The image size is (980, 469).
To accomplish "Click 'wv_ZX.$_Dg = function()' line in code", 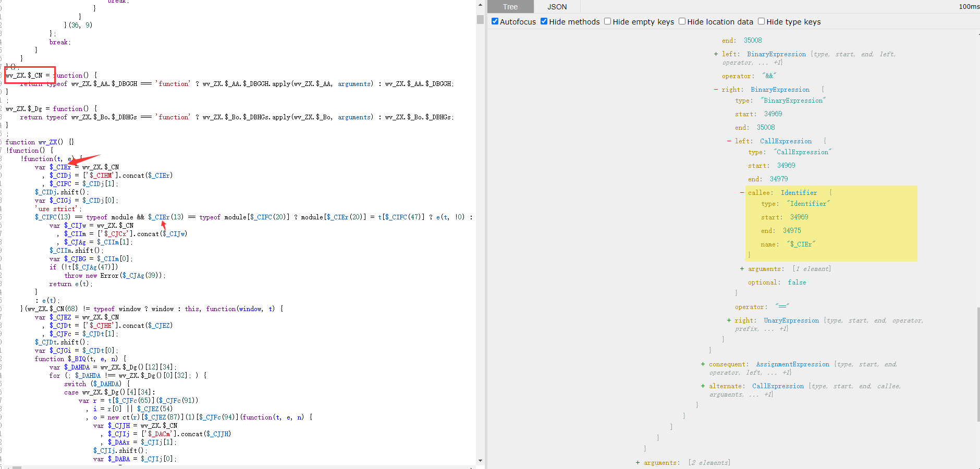I will point(51,109).
